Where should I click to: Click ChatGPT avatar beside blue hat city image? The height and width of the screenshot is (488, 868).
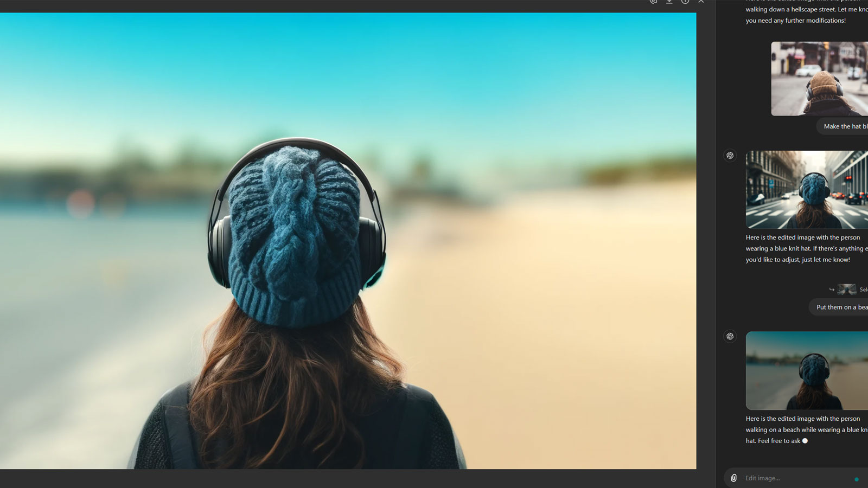(730, 156)
